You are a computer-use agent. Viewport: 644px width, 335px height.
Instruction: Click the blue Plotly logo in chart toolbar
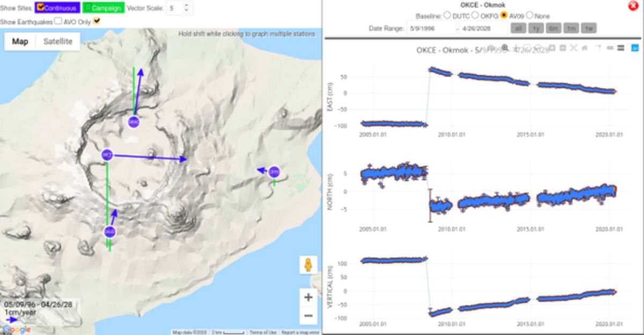tap(635, 48)
